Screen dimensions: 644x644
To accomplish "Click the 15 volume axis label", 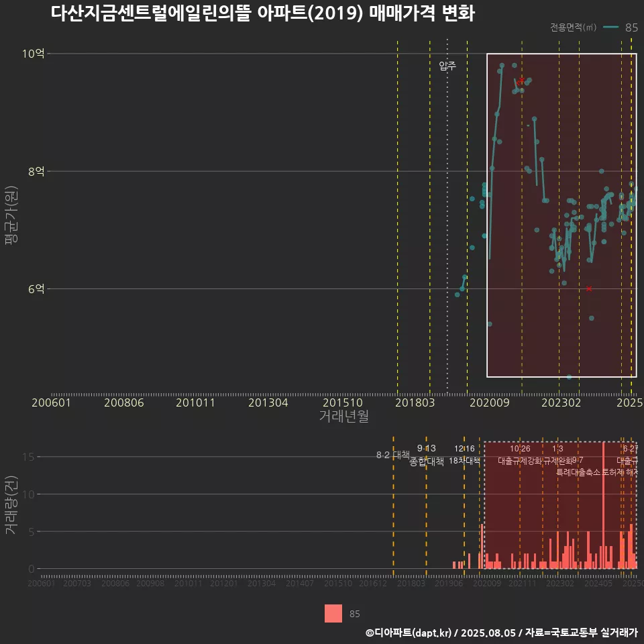I will pos(28,457).
